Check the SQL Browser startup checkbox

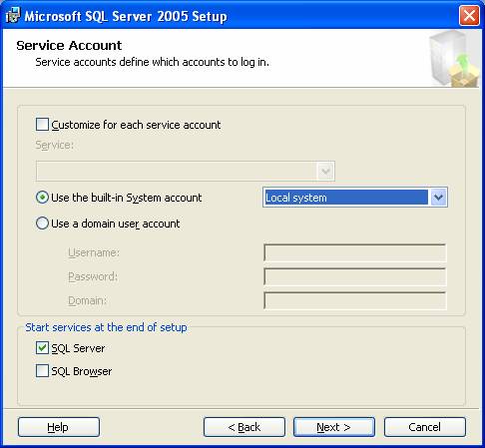tap(42, 370)
